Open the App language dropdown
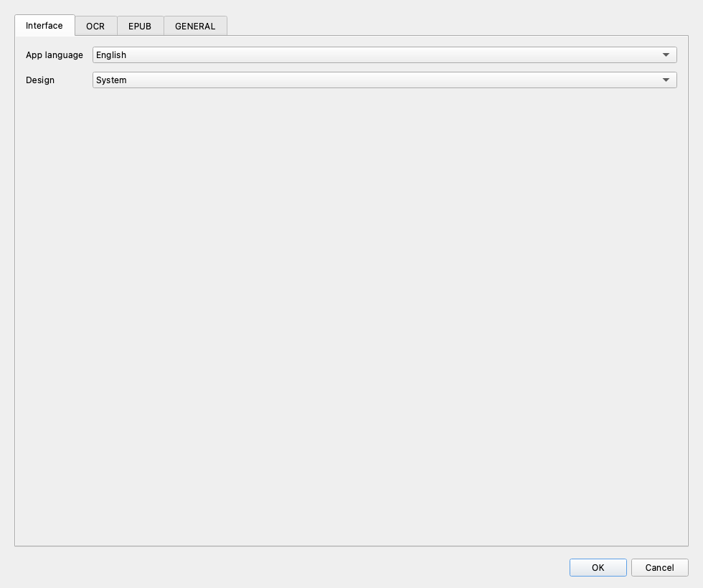 384,54
